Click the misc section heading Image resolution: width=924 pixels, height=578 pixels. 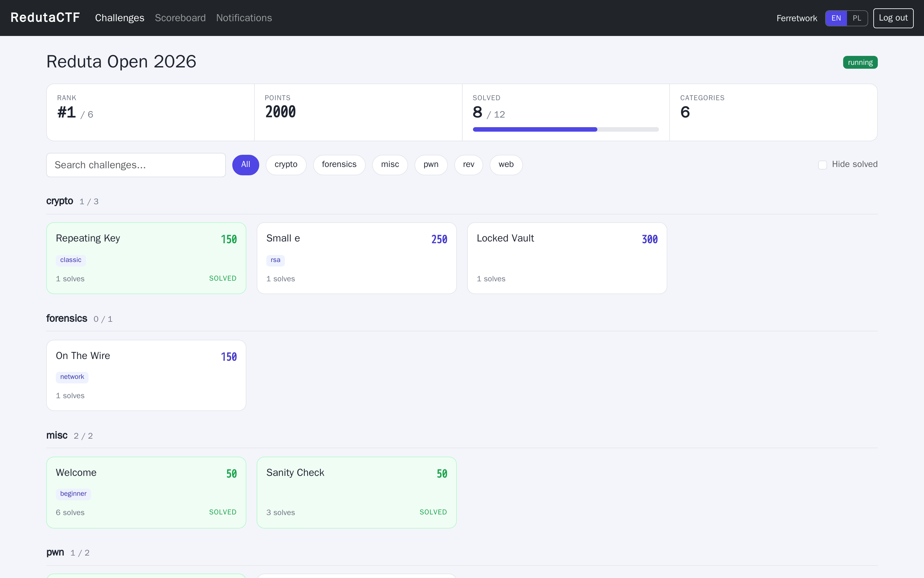click(57, 435)
